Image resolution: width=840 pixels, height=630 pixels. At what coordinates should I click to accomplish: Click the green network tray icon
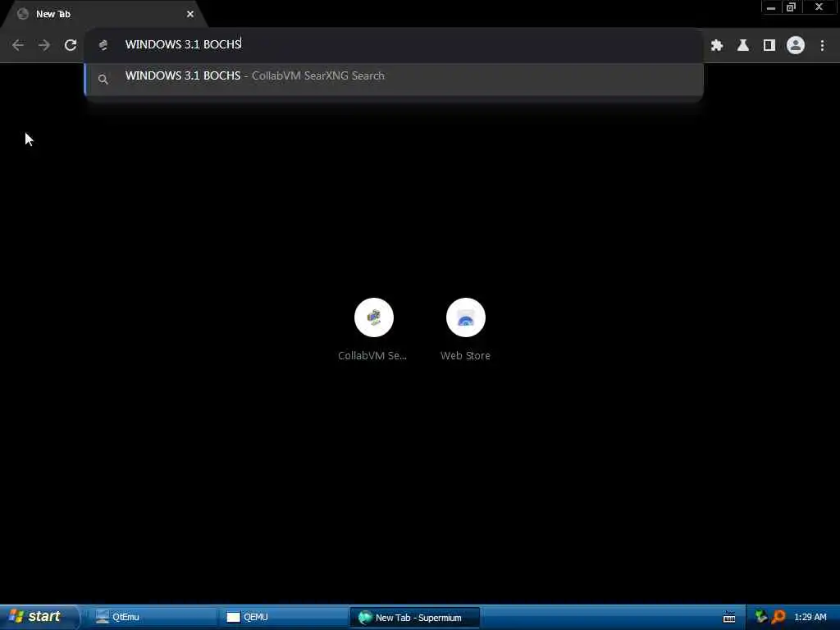coord(760,617)
